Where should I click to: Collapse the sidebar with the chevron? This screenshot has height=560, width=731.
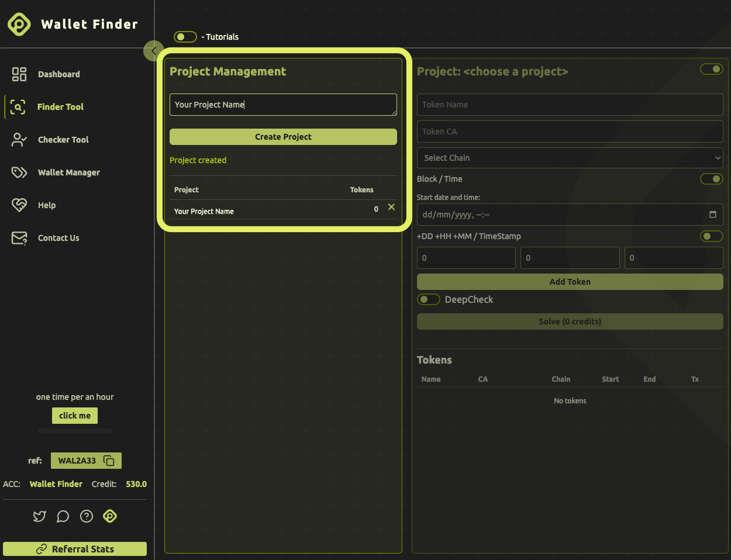(153, 51)
